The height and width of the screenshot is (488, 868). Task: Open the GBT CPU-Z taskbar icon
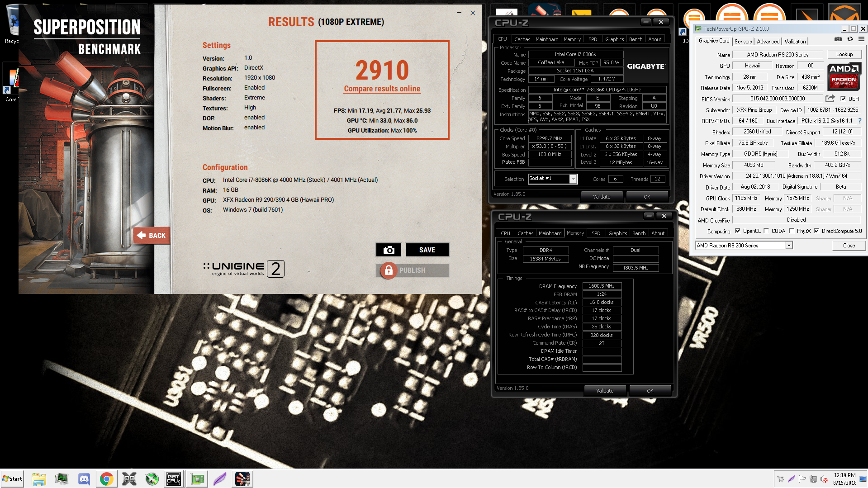pyautogui.click(x=174, y=479)
